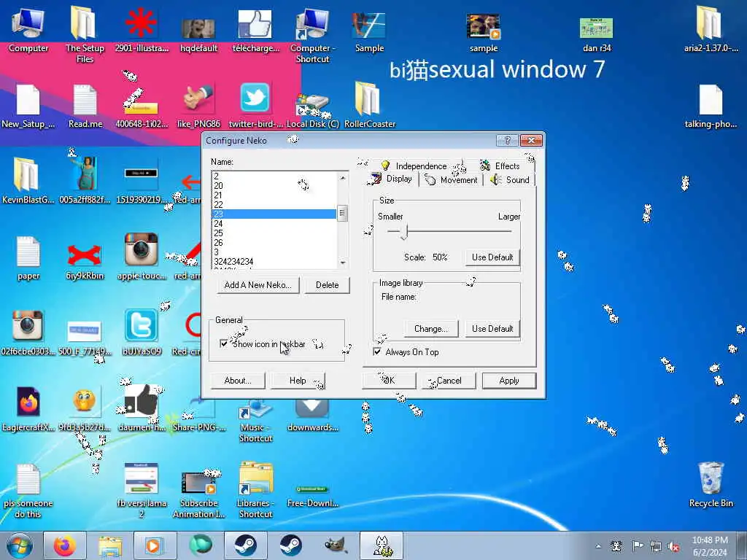Select the twitter-bird image icon
This screenshot has height=560, width=747.
coord(255,106)
